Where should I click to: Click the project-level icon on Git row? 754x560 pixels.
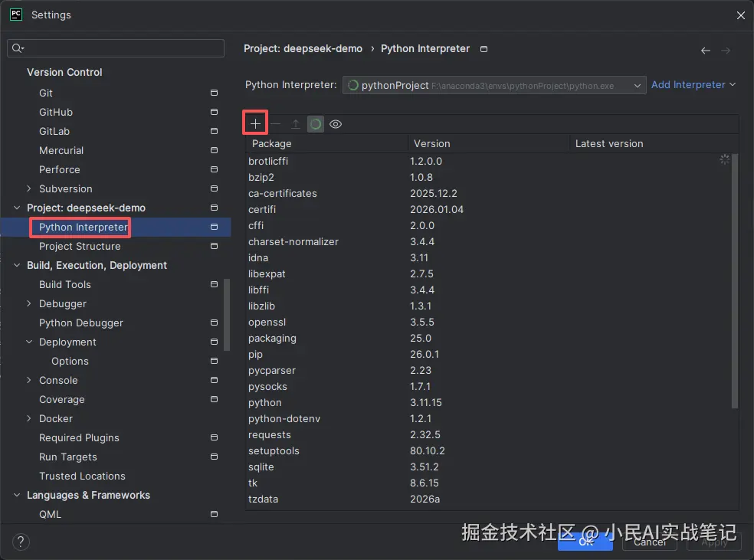click(x=214, y=93)
